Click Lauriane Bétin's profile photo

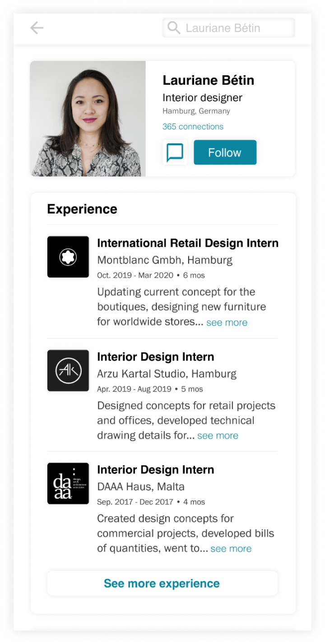pos(88,119)
